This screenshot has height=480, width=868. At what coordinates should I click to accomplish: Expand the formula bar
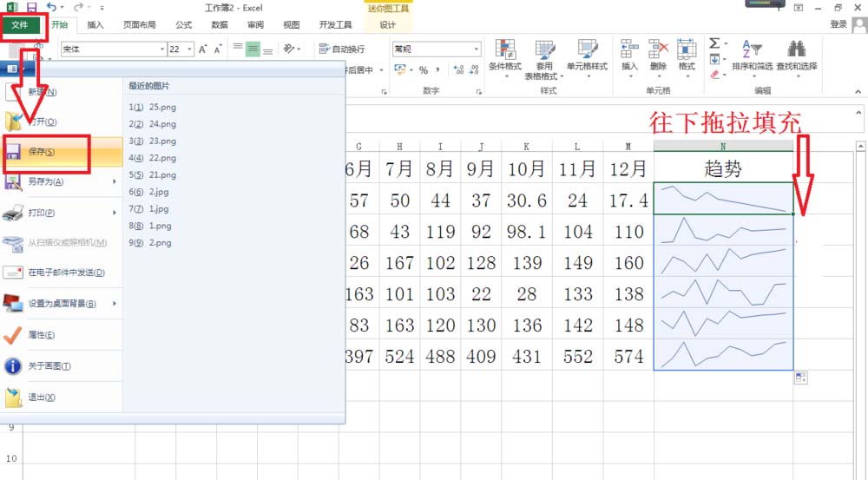[858, 112]
